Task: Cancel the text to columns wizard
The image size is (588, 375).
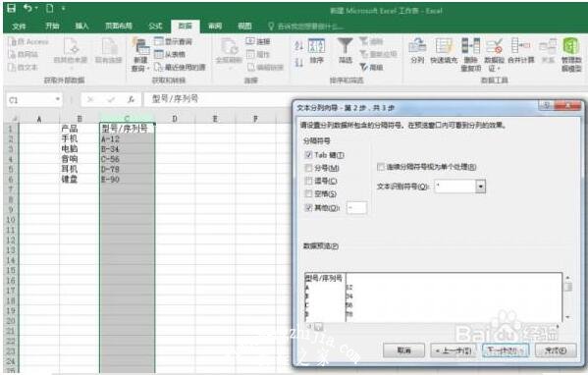Action: tap(403, 350)
